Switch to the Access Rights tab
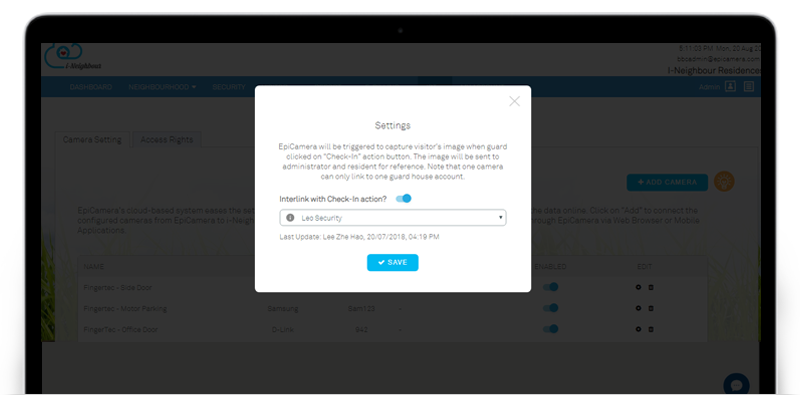 click(x=167, y=140)
